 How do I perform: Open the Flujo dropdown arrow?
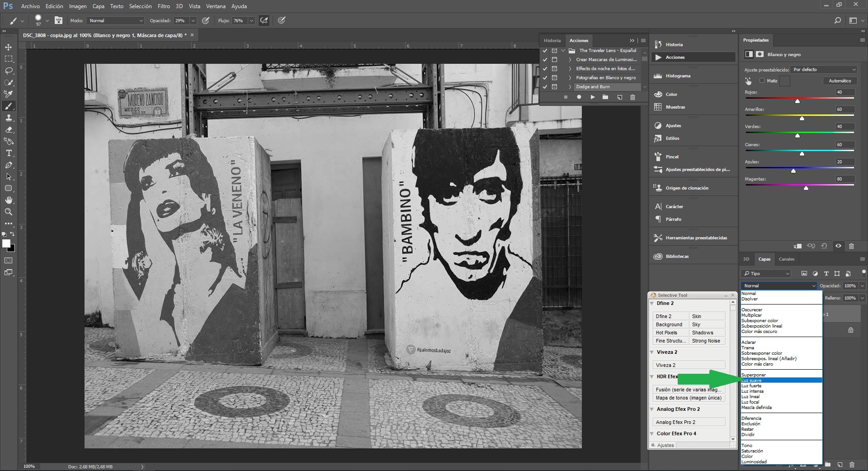251,21
